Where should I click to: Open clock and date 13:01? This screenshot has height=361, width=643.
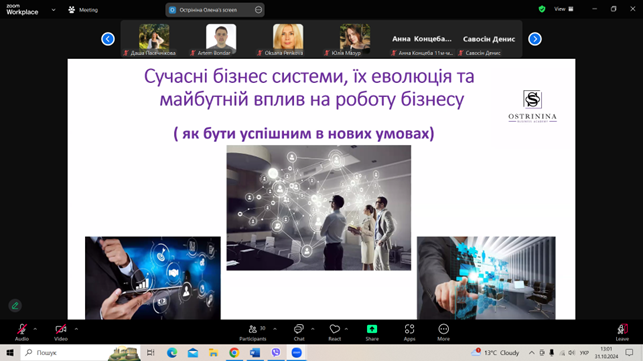point(606,353)
